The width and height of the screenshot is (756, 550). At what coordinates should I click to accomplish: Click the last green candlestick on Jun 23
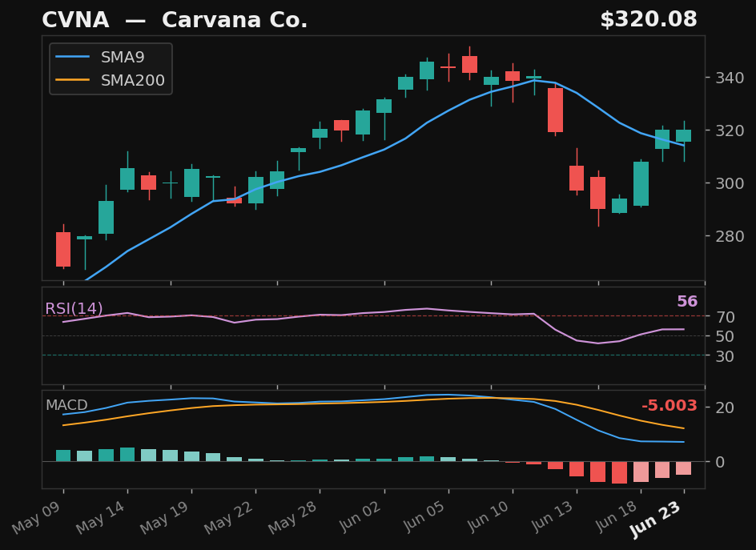(684, 135)
